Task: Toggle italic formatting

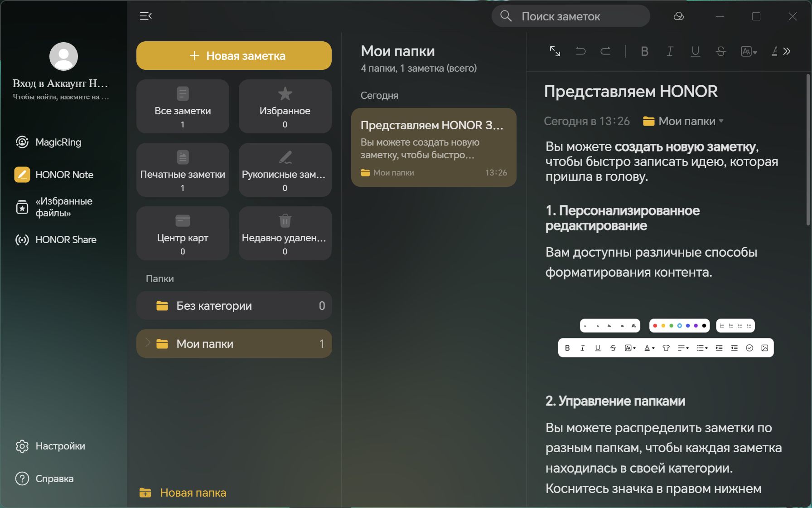Action: coord(670,51)
